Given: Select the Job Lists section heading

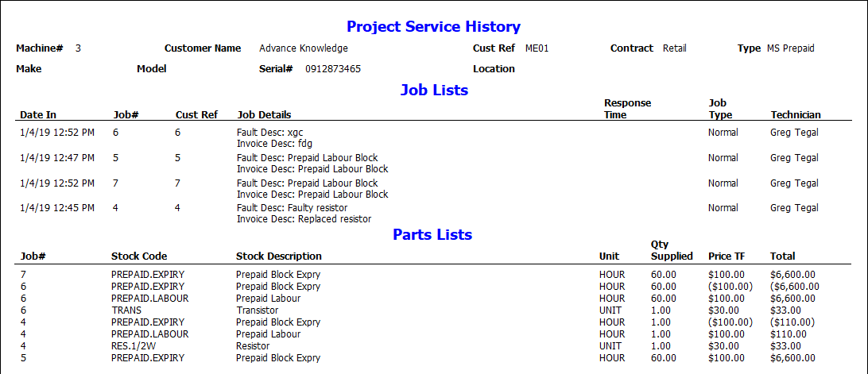Looking at the screenshot, I should (x=433, y=90).
